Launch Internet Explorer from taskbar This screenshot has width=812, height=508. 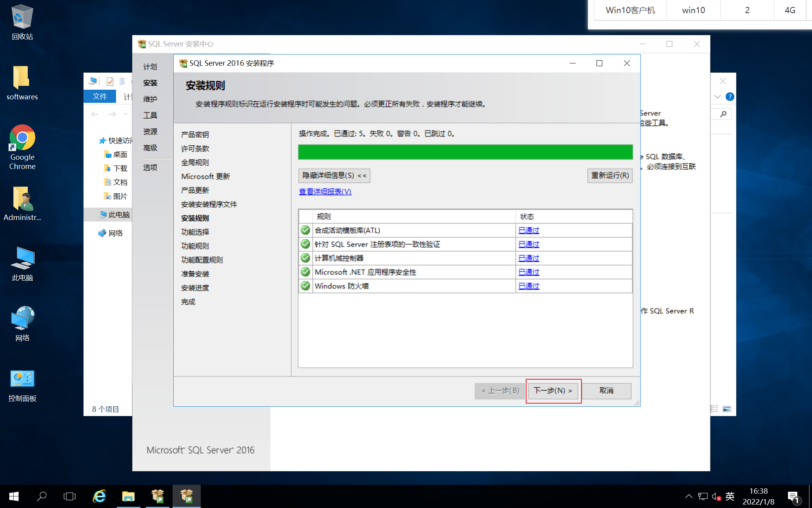point(99,496)
